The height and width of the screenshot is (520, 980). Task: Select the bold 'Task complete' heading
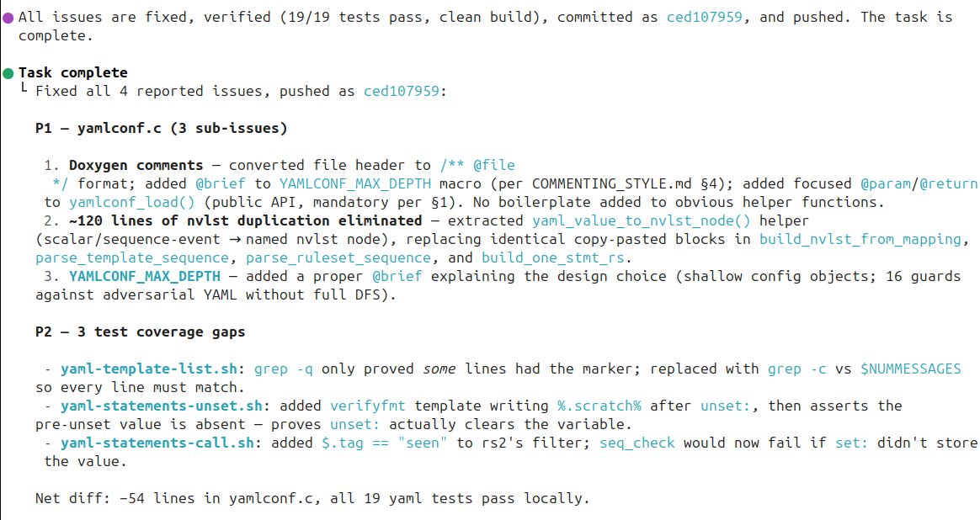pyautogui.click(x=72, y=73)
